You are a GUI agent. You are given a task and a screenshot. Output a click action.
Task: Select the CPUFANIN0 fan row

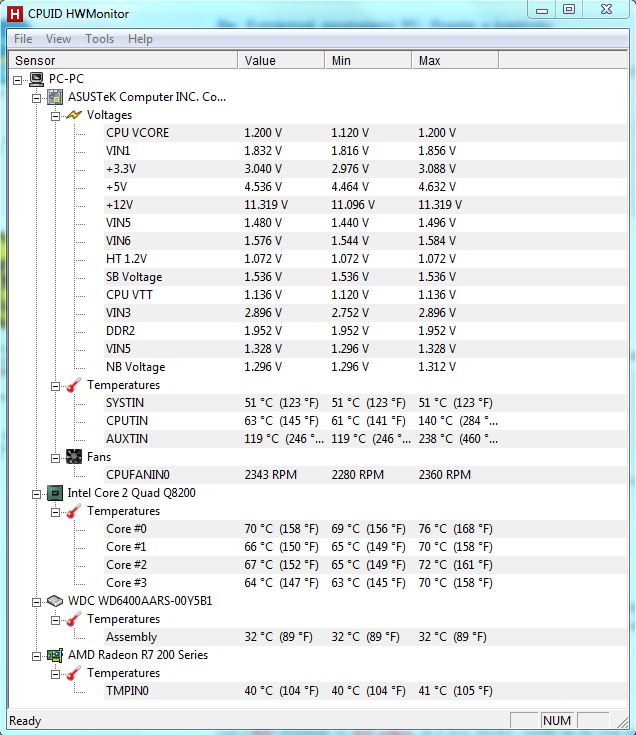[x=366, y=475]
